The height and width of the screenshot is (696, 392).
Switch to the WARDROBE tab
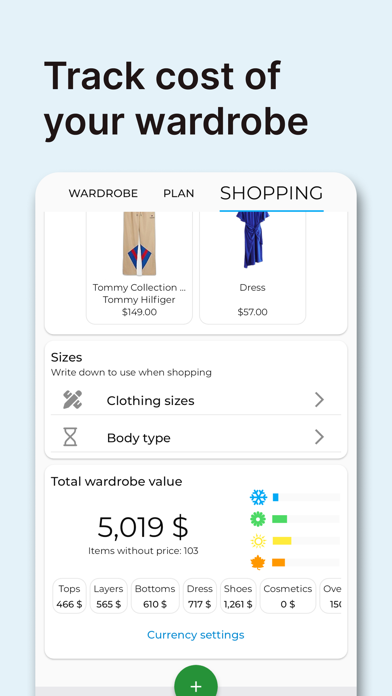coord(103,194)
